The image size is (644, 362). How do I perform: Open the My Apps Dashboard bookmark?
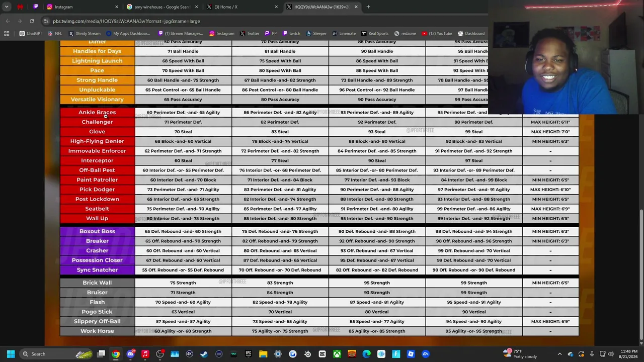click(x=128, y=34)
